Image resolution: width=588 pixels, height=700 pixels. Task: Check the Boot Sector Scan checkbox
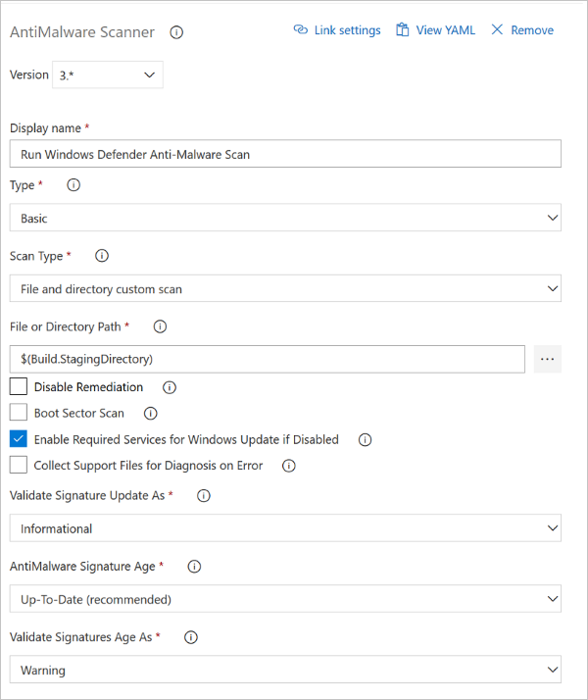pyautogui.click(x=19, y=413)
